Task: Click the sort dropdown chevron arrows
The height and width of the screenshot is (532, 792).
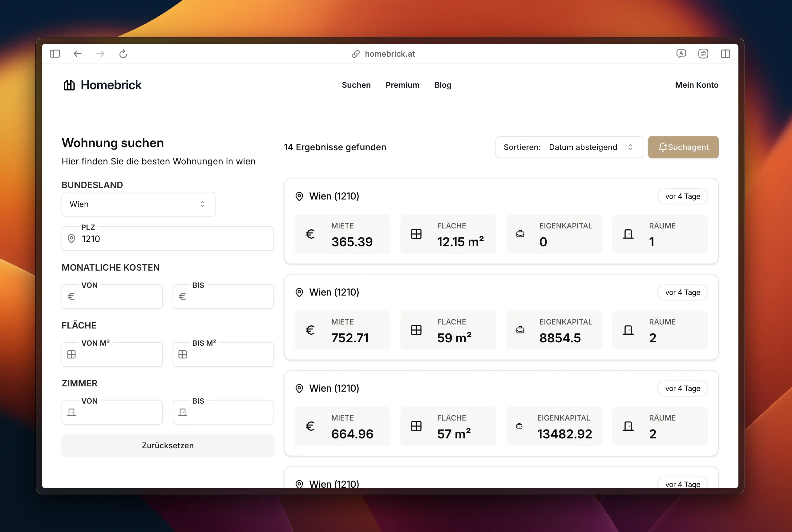Action: tap(630, 147)
